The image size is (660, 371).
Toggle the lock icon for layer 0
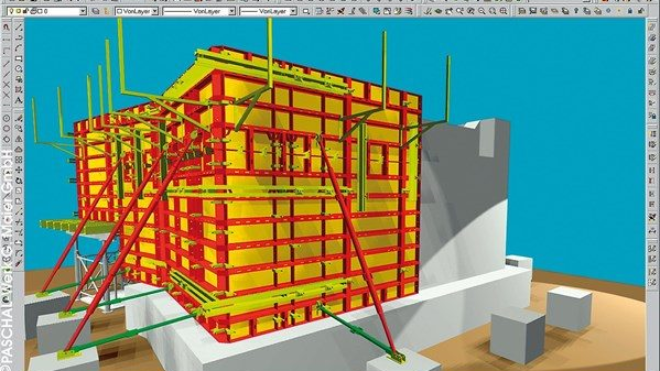[x=25, y=11]
